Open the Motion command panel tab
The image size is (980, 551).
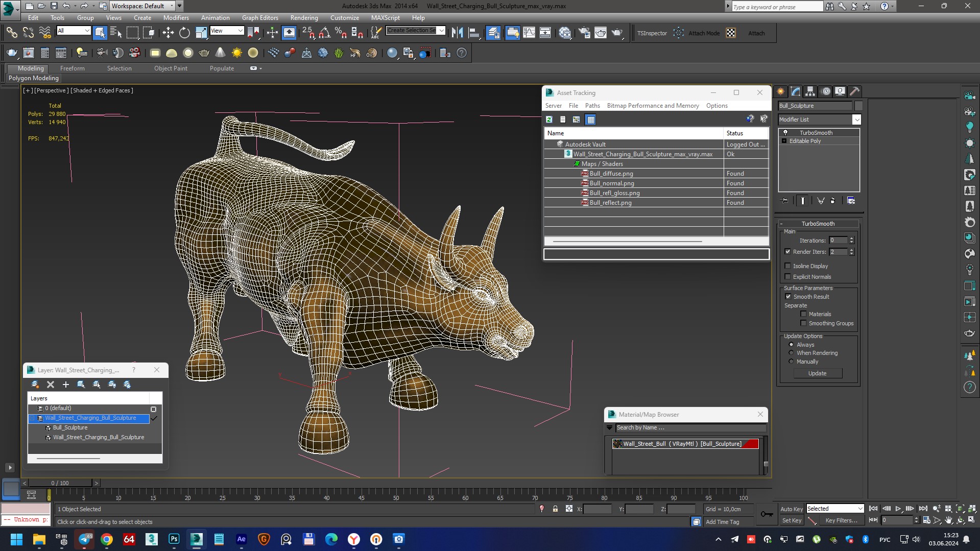[826, 91]
